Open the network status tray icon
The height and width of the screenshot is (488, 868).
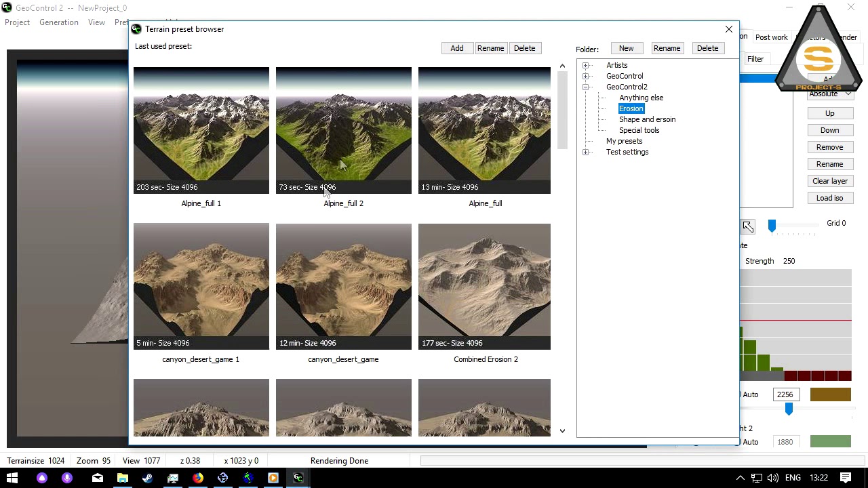click(x=757, y=478)
